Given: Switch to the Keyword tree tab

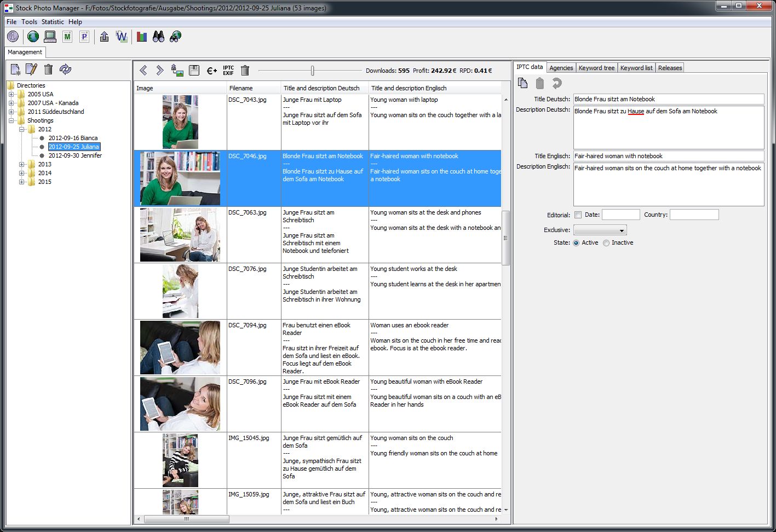Looking at the screenshot, I should [x=596, y=68].
